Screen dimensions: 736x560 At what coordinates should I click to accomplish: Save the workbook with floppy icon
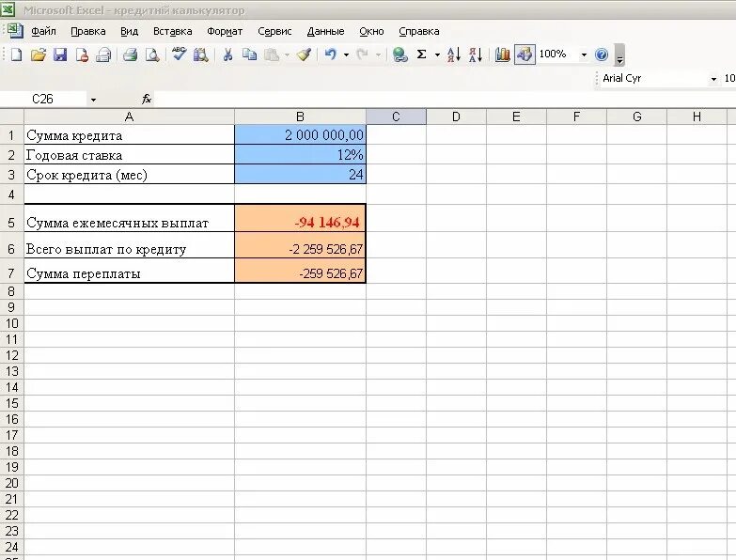(60, 54)
